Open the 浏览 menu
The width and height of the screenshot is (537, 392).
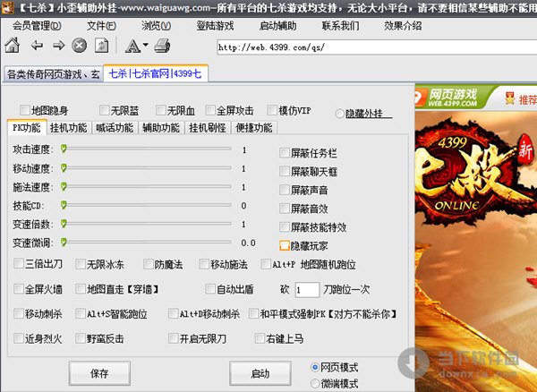(156, 26)
